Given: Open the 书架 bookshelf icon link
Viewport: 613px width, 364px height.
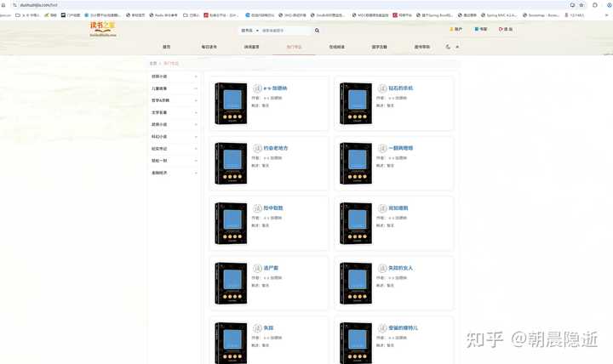Looking at the screenshot, I should tap(477, 29).
